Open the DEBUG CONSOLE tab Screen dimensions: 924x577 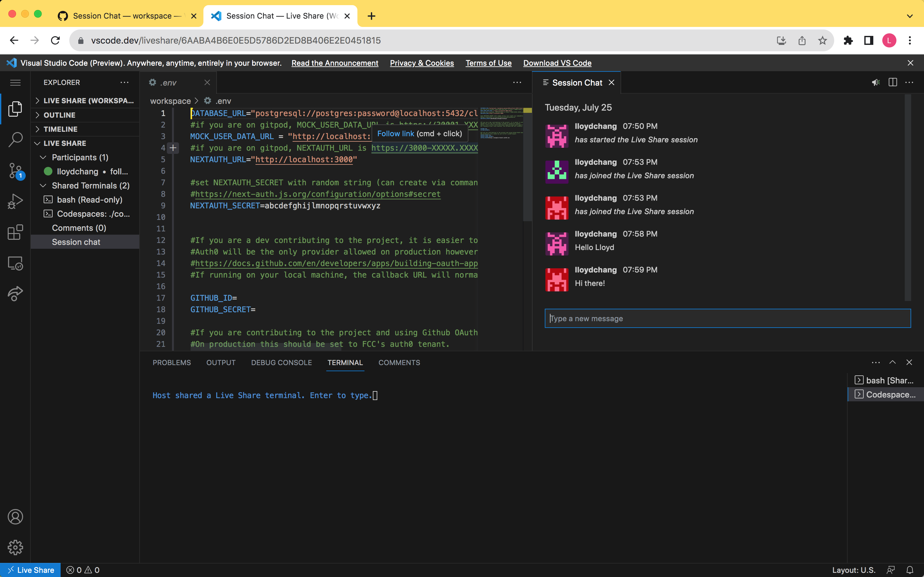tap(281, 363)
